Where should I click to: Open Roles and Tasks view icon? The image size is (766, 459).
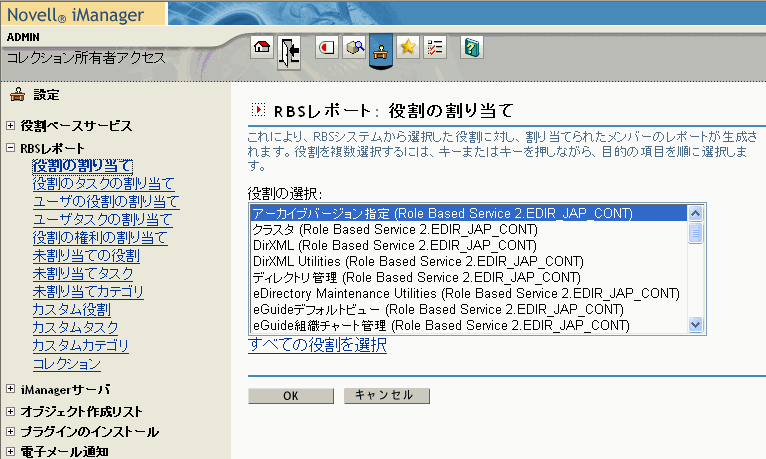click(x=327, y=47)
